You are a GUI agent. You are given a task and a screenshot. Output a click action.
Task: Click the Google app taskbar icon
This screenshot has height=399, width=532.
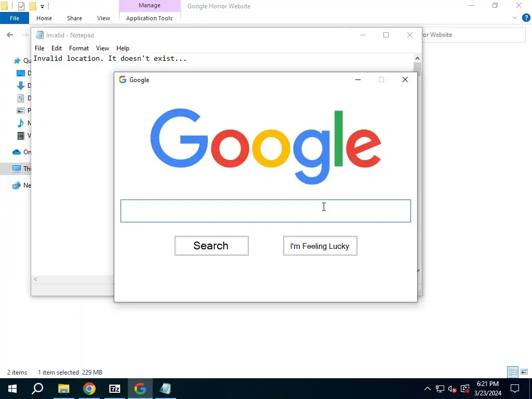(x=140, y=389)
